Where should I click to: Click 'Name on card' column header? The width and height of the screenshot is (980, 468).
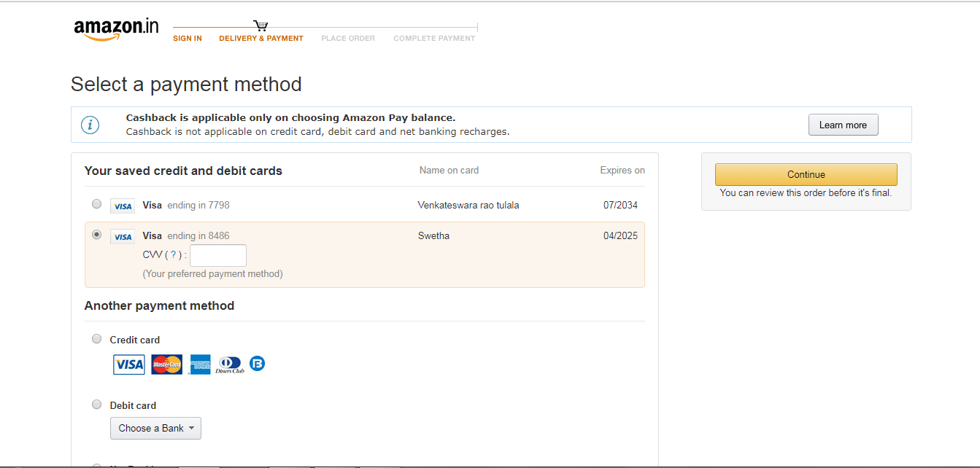point(449,170)
